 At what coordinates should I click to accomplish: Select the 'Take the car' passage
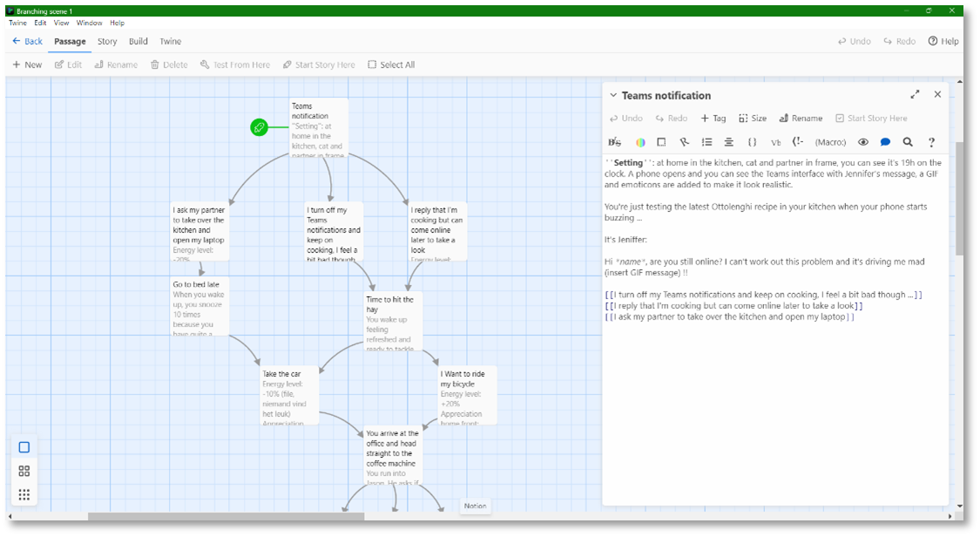[x=288, y=396]
